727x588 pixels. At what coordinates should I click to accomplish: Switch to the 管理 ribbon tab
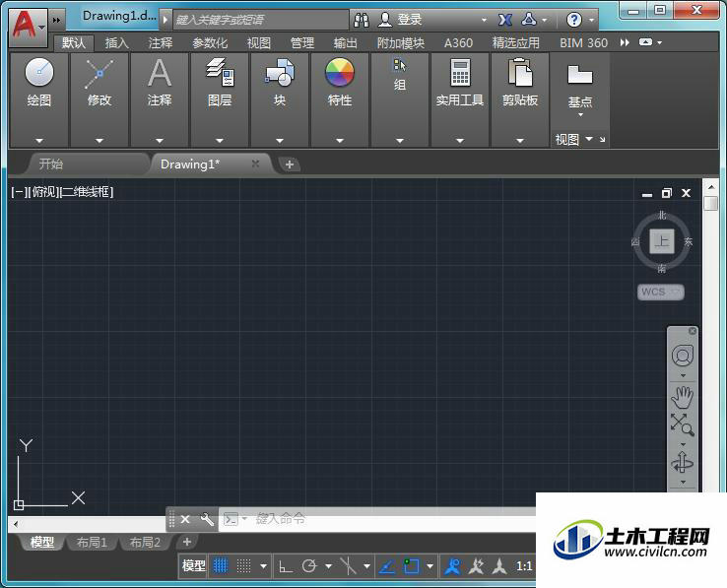click(302, 43)
